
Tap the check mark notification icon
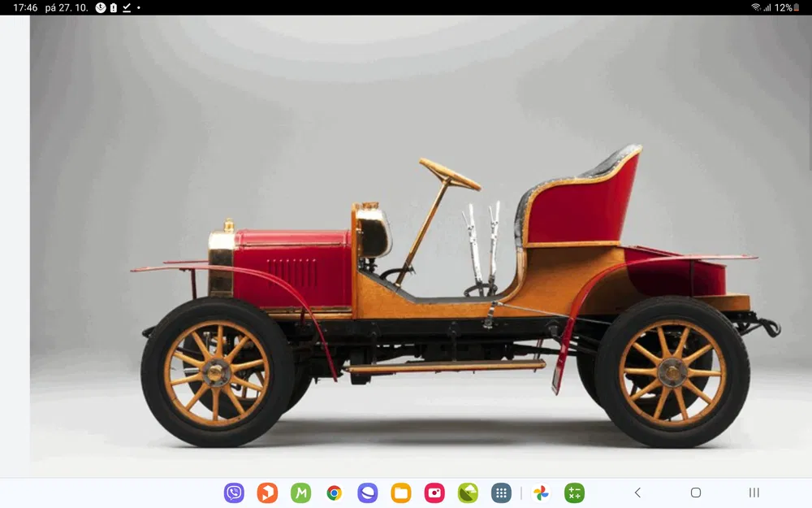coord(127,8)
